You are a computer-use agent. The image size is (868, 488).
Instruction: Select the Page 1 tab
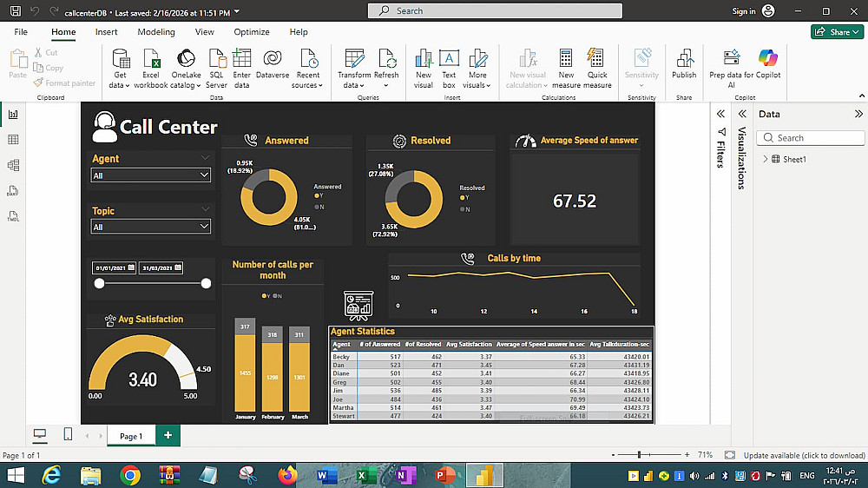131,436
